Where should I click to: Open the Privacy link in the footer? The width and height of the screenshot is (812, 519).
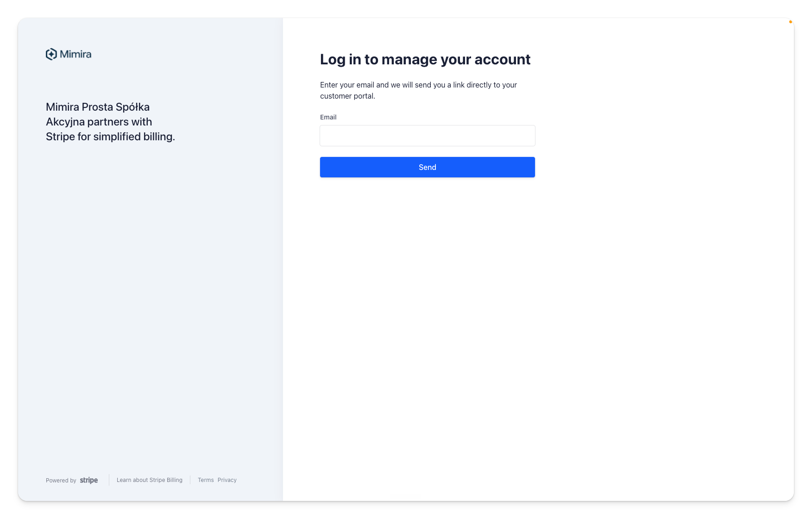[227, 480]
